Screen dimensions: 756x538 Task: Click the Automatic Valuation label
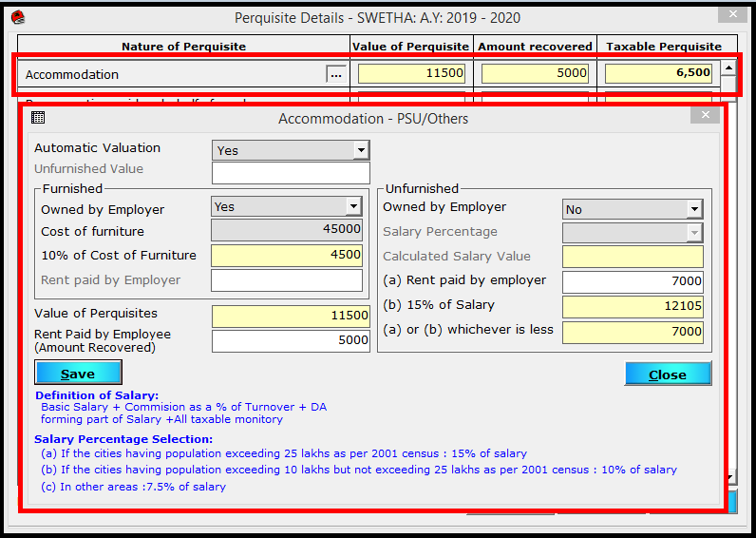97,147
